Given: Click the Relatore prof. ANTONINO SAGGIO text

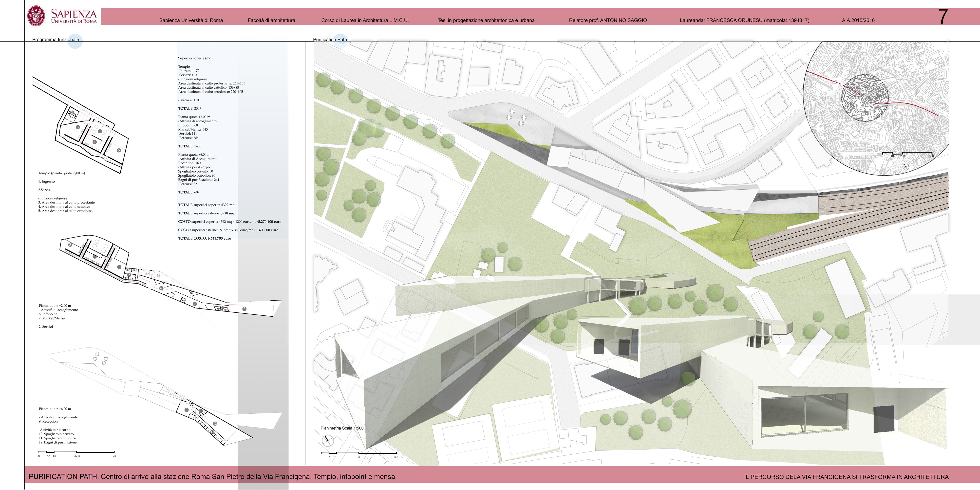Looking at the screenshot, I should [x=607, y=20].
